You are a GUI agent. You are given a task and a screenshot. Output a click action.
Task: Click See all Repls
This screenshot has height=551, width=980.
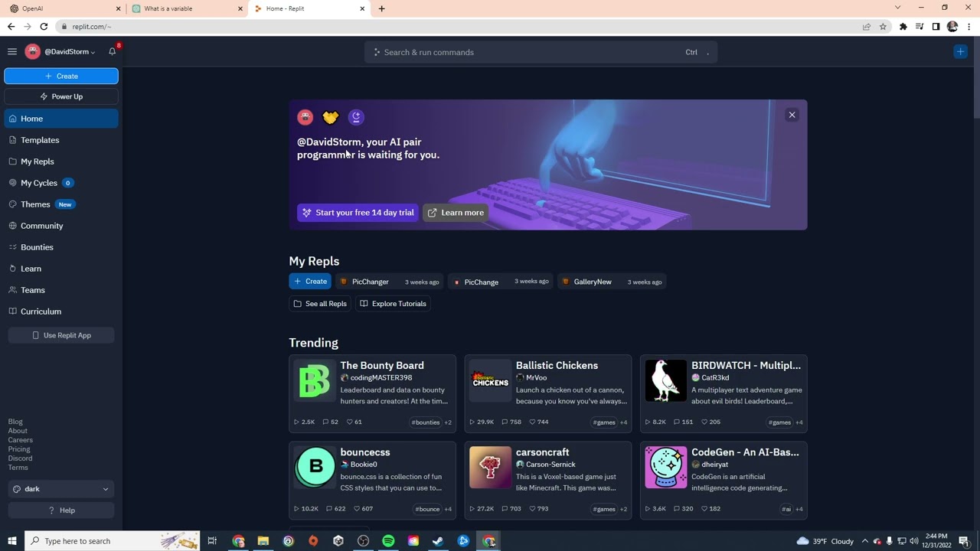click(320, 304)
